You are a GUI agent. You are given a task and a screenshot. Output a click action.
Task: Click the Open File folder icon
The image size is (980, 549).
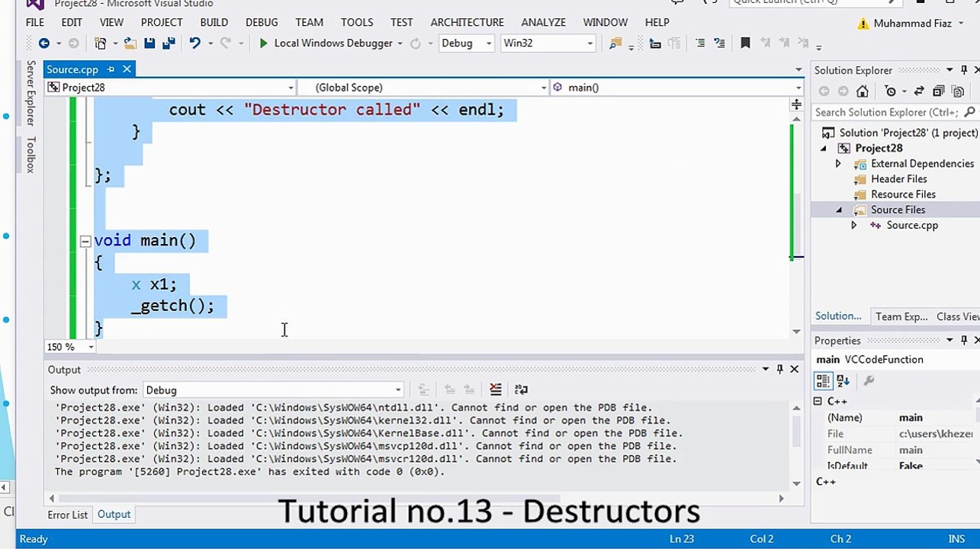coord(130,43)
